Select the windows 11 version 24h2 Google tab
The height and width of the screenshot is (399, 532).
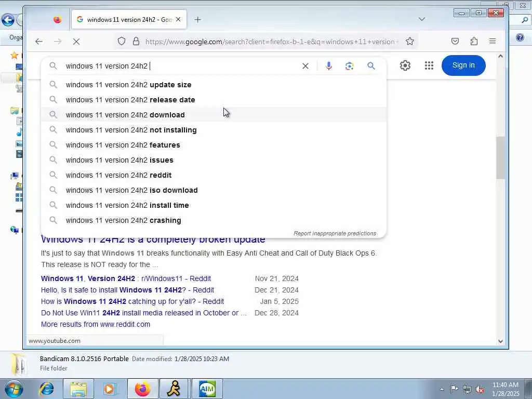pos(129,20)
